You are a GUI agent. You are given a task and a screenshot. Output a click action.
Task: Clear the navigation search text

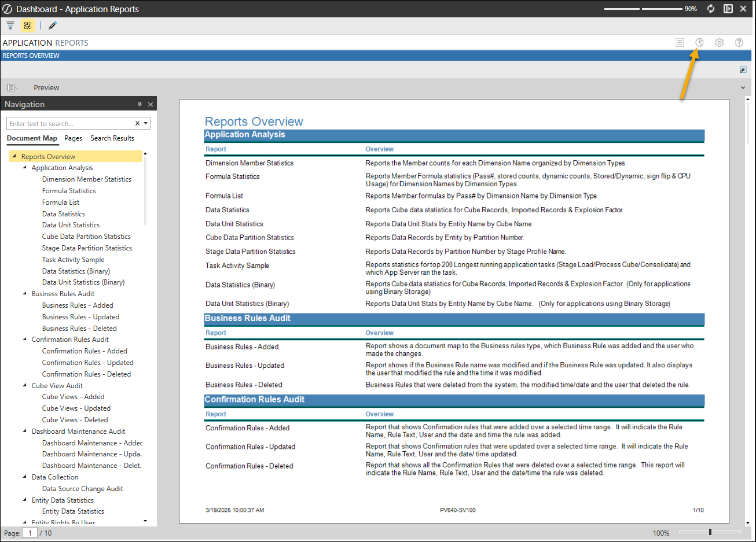[137, 123]
